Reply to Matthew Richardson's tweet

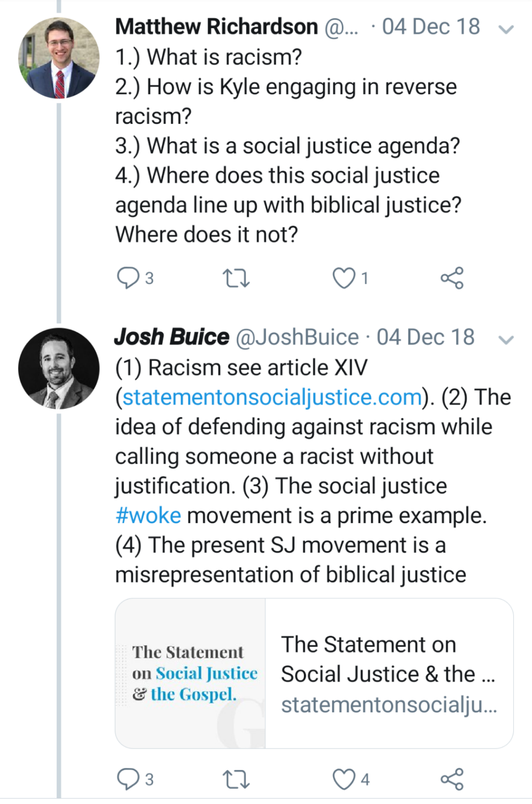point(128,278)
